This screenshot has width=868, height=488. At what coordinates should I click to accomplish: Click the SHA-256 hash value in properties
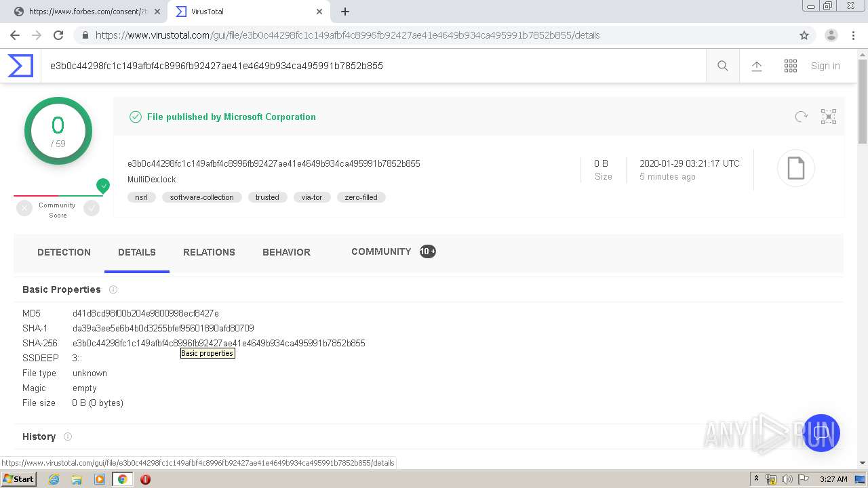(x=219, y=343)
